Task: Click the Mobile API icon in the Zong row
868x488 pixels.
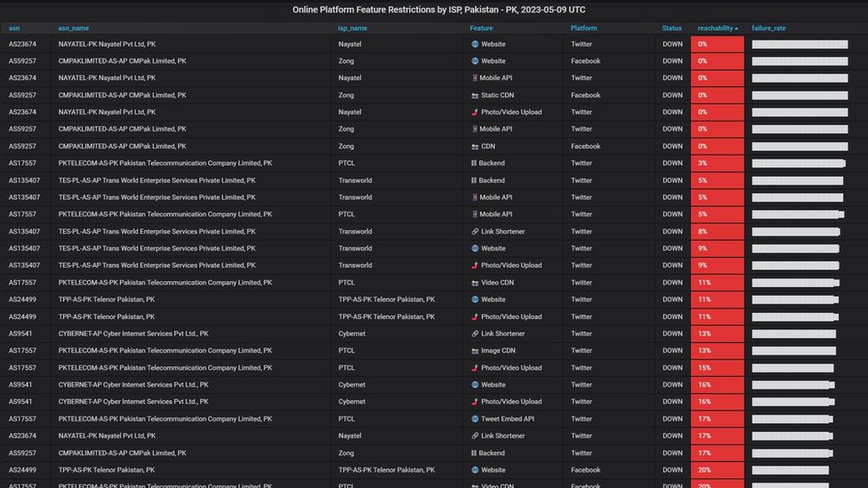Action: click(474, 130)
